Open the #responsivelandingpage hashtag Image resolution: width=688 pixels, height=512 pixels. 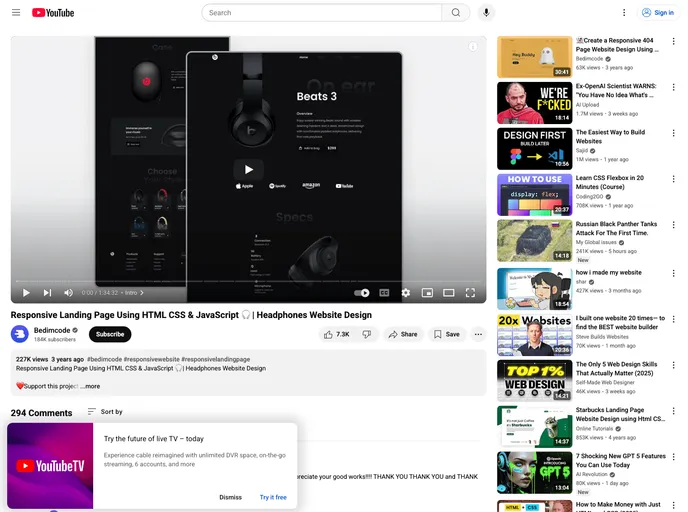pyautogui.click(x=215, y=359)
